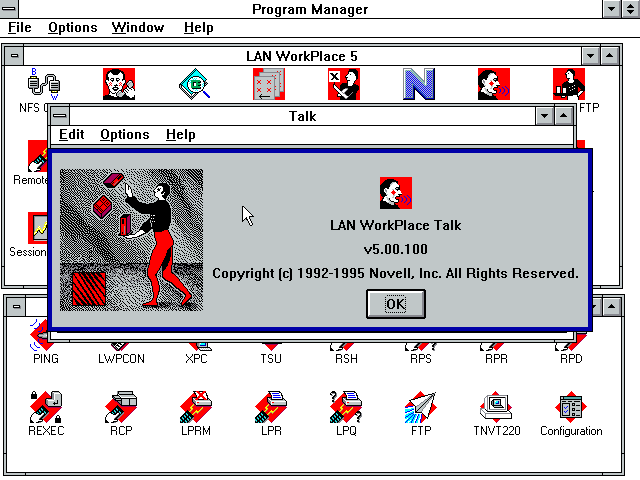Select the XPC program item

[196, 358]
